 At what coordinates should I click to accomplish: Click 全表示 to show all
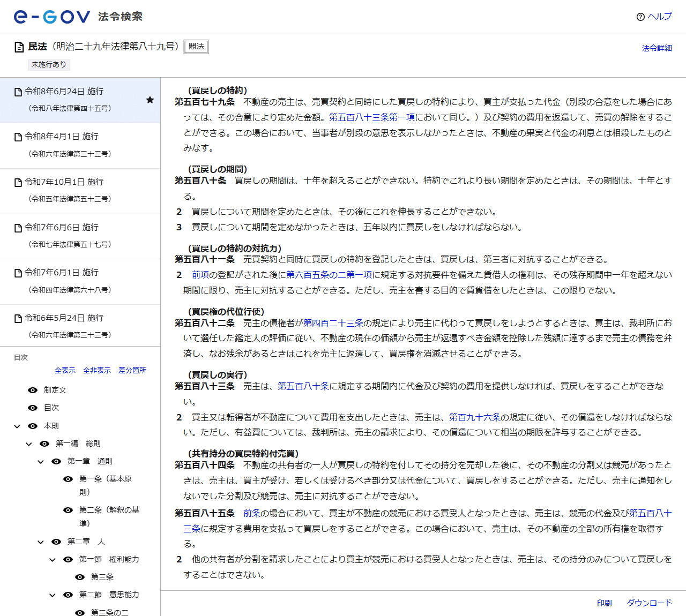click(65, 370)
